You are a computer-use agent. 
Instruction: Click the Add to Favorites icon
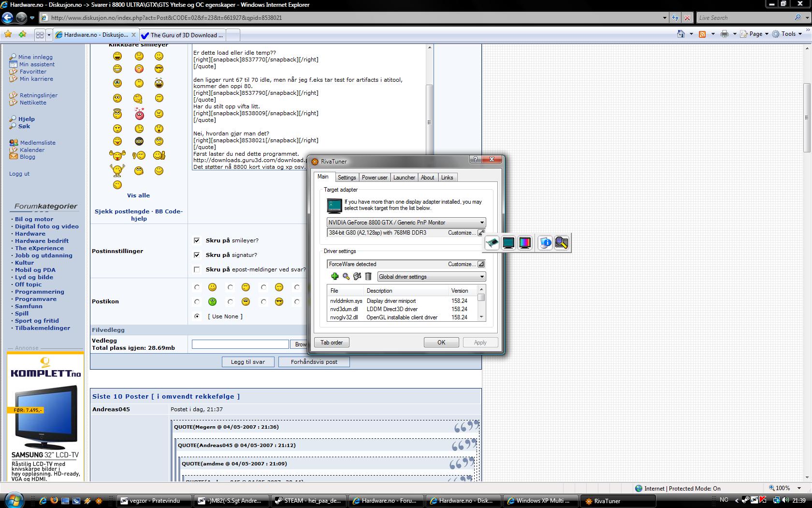point(22,34)
